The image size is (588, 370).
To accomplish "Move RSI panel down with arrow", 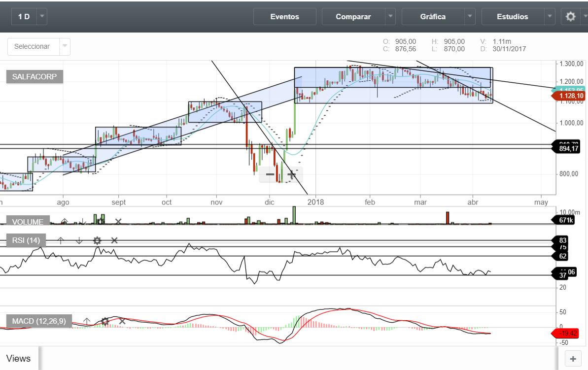I will coord(79,240).
